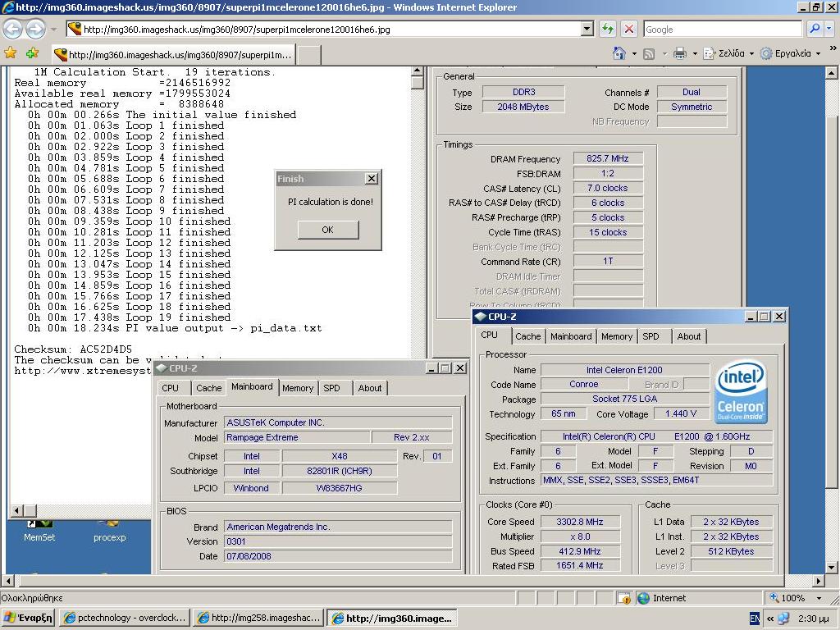840x630 pixels.
Task: Click the Intel Celeron E1200 name field
Action: point(624,370)
